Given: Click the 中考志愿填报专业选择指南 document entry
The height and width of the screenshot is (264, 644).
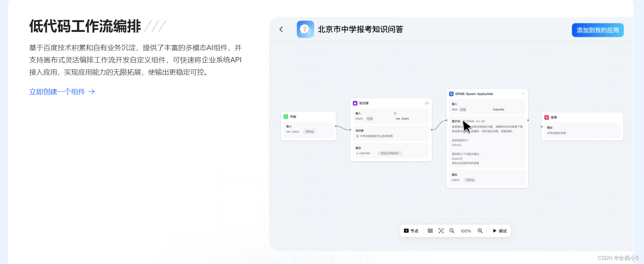Looking at the screenshot, I should 374,136.
